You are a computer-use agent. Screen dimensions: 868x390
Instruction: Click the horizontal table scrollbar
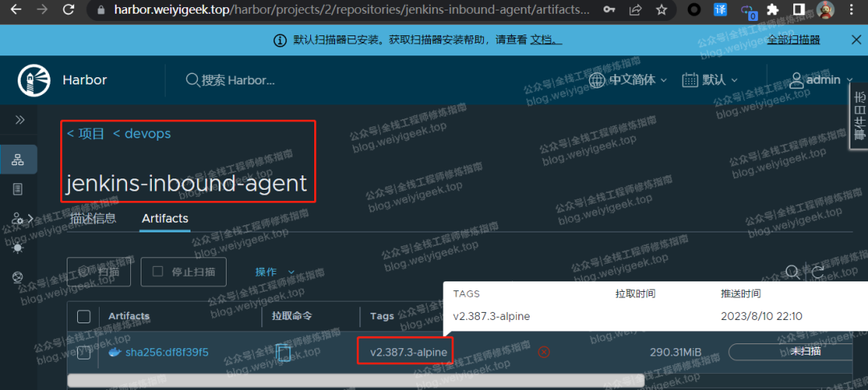[x=355, y=380]
